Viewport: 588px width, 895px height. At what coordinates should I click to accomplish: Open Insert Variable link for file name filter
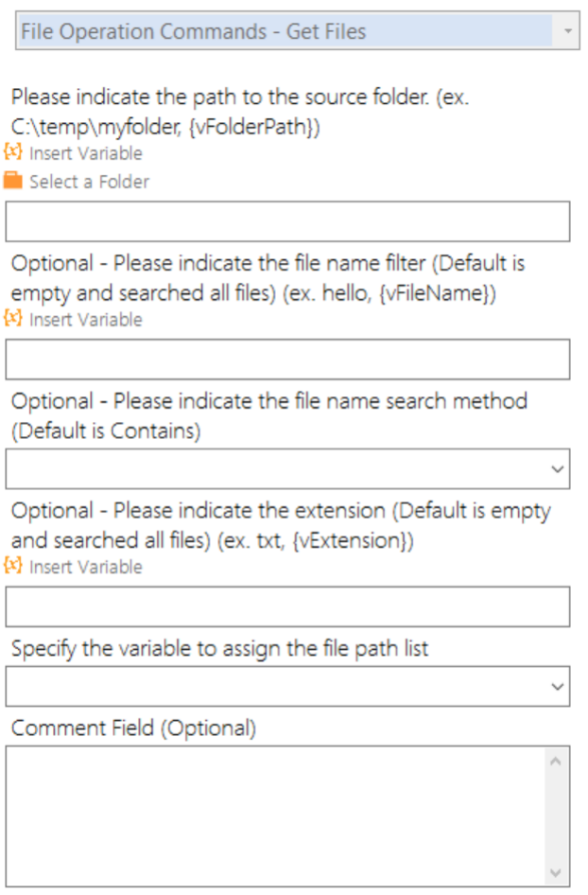pyautogui.click(x=85, y=320)
